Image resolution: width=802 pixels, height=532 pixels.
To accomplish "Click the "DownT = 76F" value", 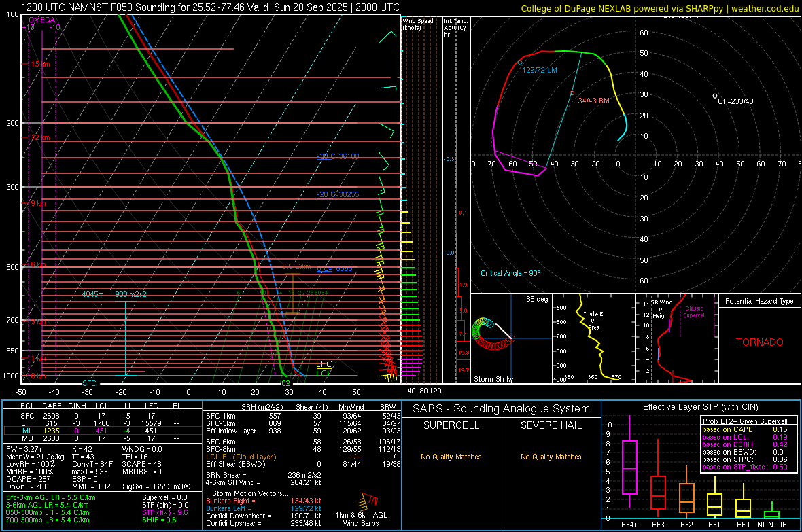I will (28, 487).
